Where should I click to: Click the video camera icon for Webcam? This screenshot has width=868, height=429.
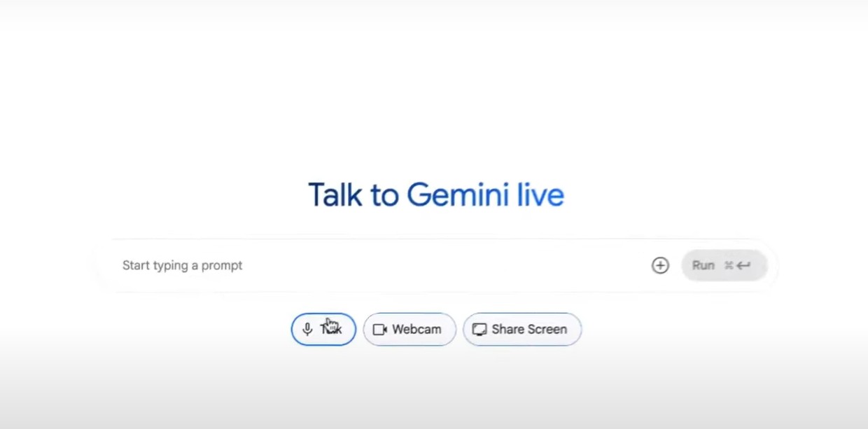tap(379, 330)
